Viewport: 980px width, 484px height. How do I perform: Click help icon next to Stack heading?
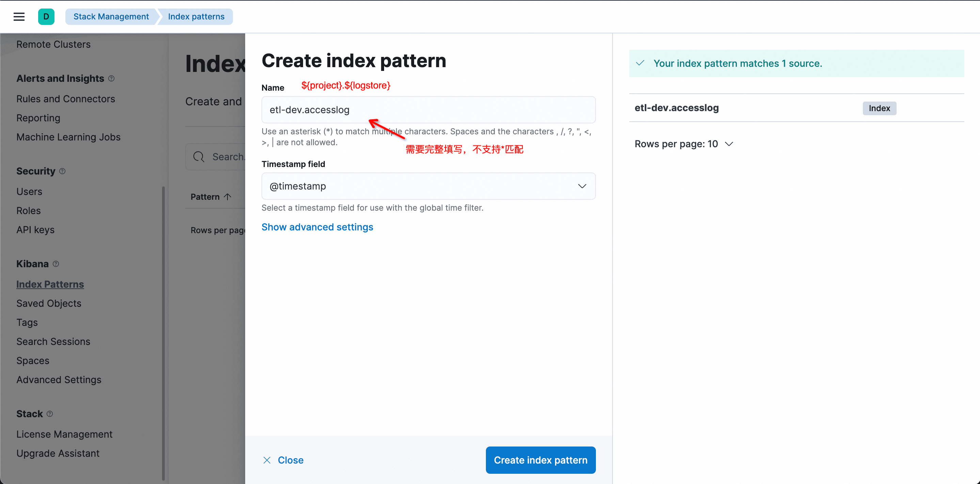[x=50, y=414]
